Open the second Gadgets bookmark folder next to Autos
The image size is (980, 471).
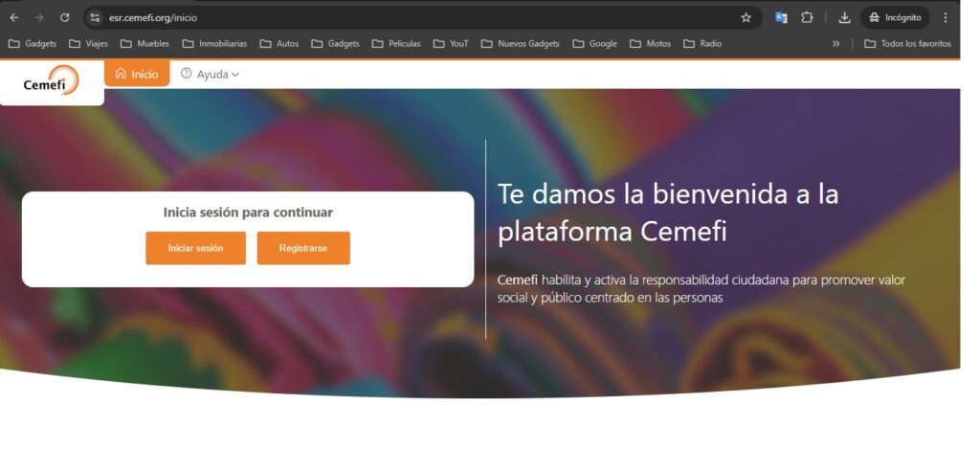click(x=336, y=44)
